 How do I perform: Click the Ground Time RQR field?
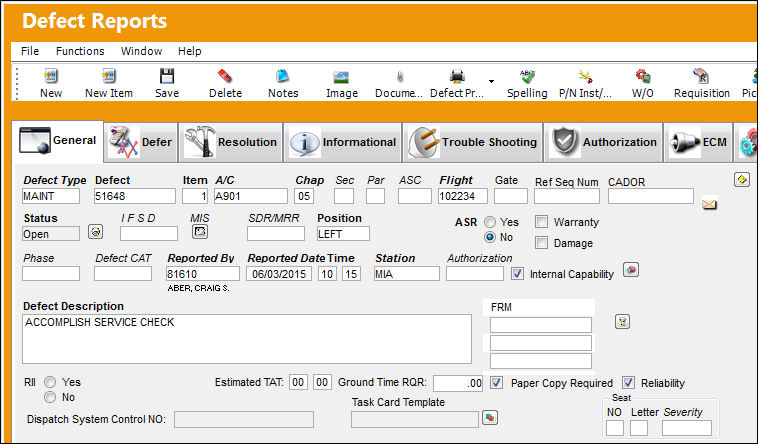click(x=458, y=383)
